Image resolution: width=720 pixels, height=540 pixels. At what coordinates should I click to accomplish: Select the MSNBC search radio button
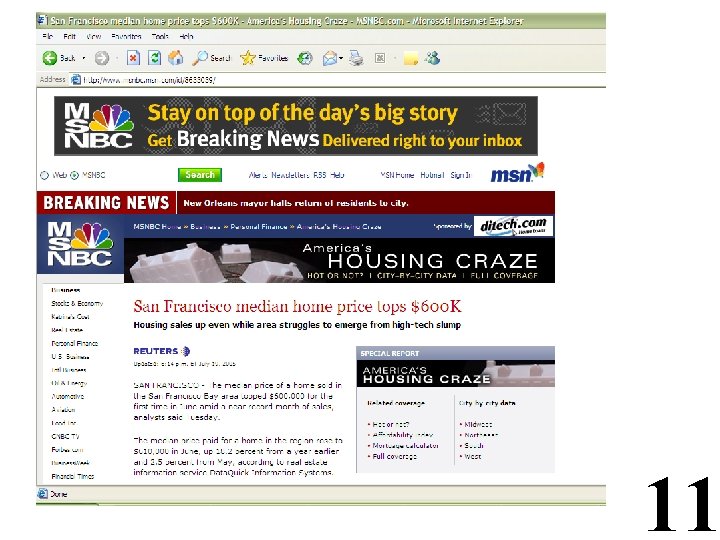[x=74, y=175]
